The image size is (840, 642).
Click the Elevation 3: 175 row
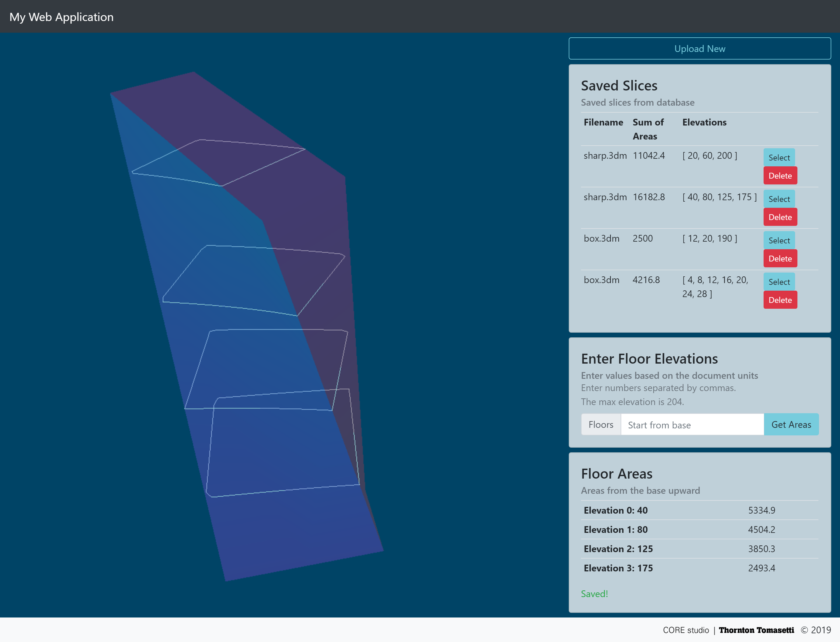click(699, 568)
